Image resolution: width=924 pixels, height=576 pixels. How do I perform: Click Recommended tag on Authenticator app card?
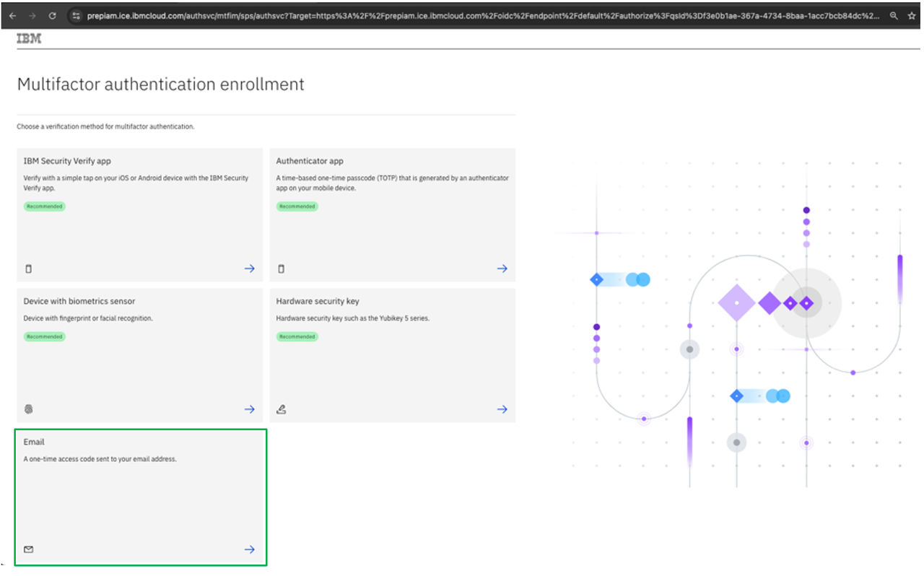297,206
